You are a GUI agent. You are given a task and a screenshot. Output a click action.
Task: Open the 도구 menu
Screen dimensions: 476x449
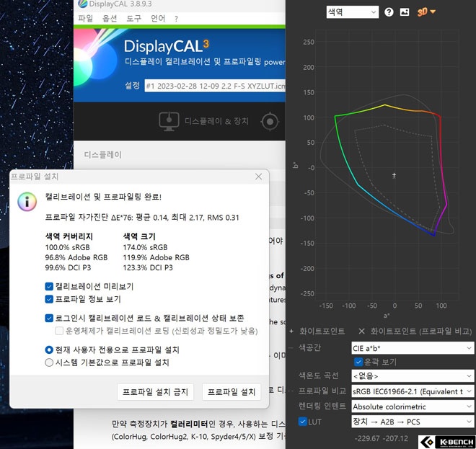tap(134, 19)
